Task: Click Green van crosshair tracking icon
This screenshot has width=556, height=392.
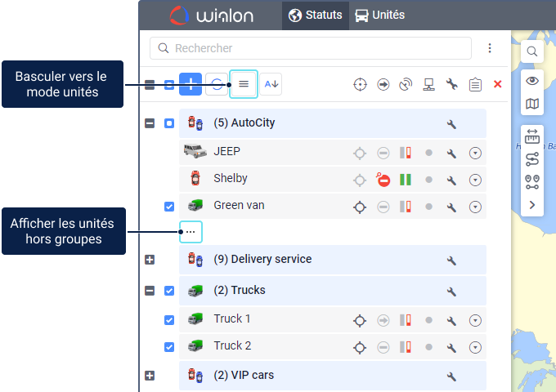Action: (x=360, y=207)
